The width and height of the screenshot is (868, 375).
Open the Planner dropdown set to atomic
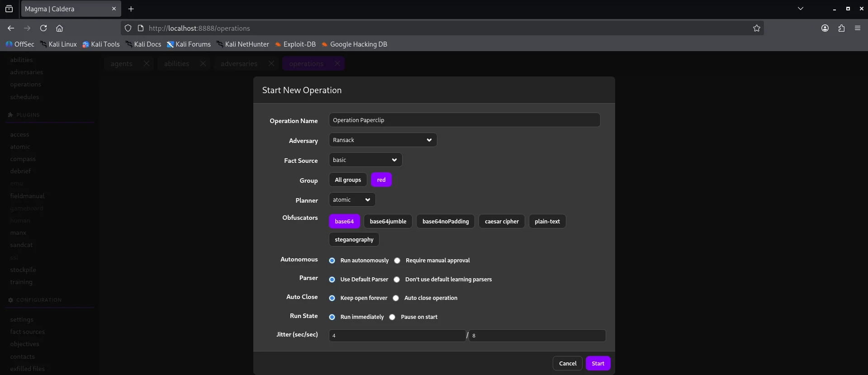pyautogui.click(x=351, y=200)
